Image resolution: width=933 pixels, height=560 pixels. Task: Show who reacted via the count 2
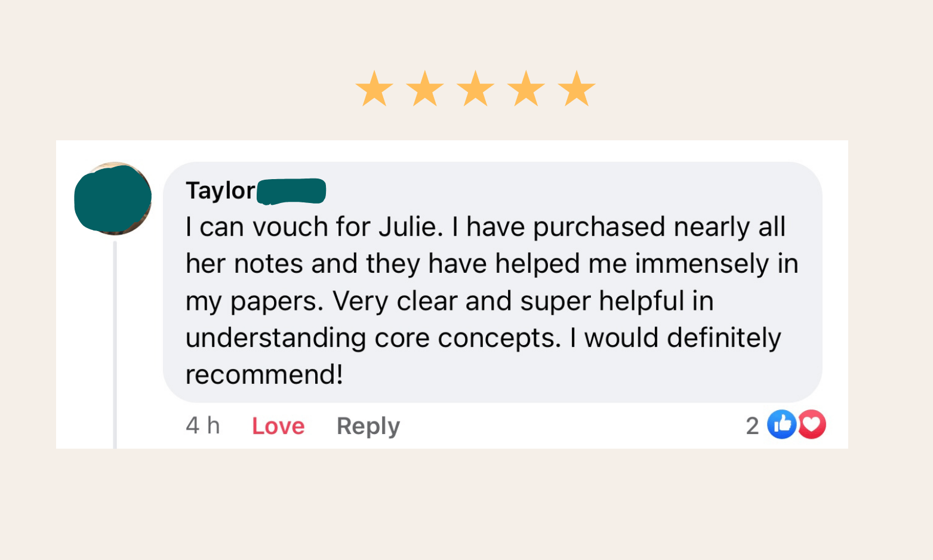752,426
